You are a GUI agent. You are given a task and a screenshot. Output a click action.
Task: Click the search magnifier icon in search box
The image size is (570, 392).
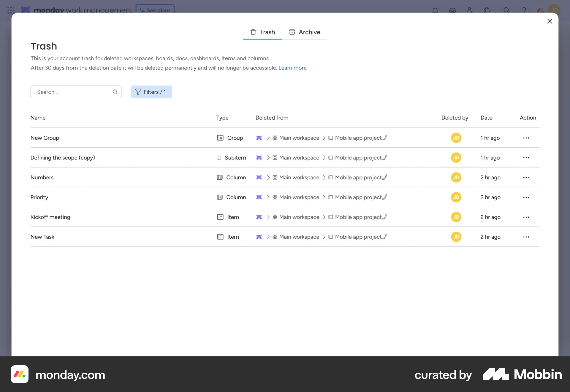[x=115, y=92]
